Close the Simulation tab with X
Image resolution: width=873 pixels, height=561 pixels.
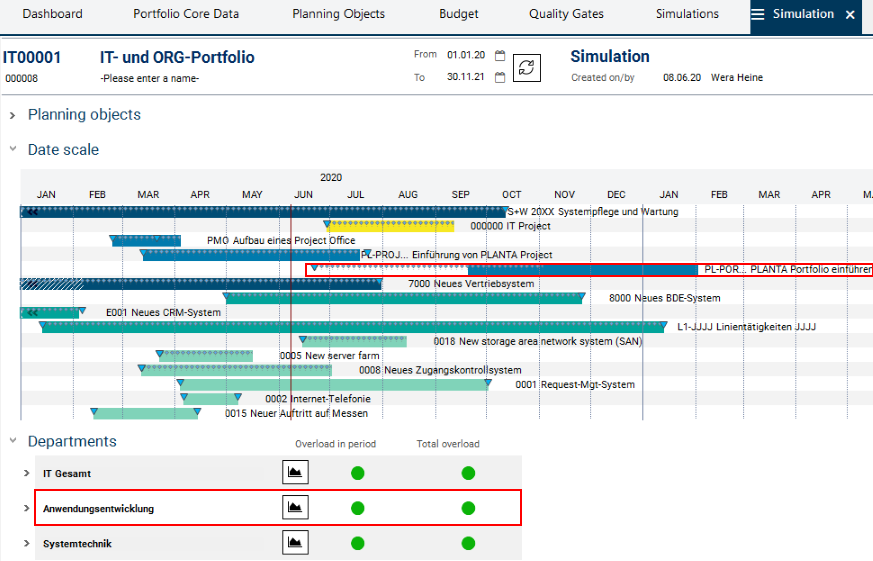click(850, 15)
